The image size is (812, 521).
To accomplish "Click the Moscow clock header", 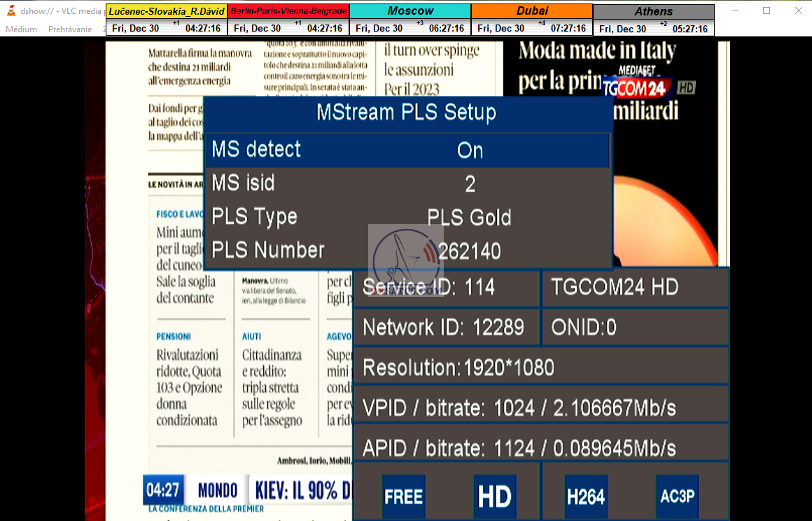I will pyautogui.click(x=410, y=11).
